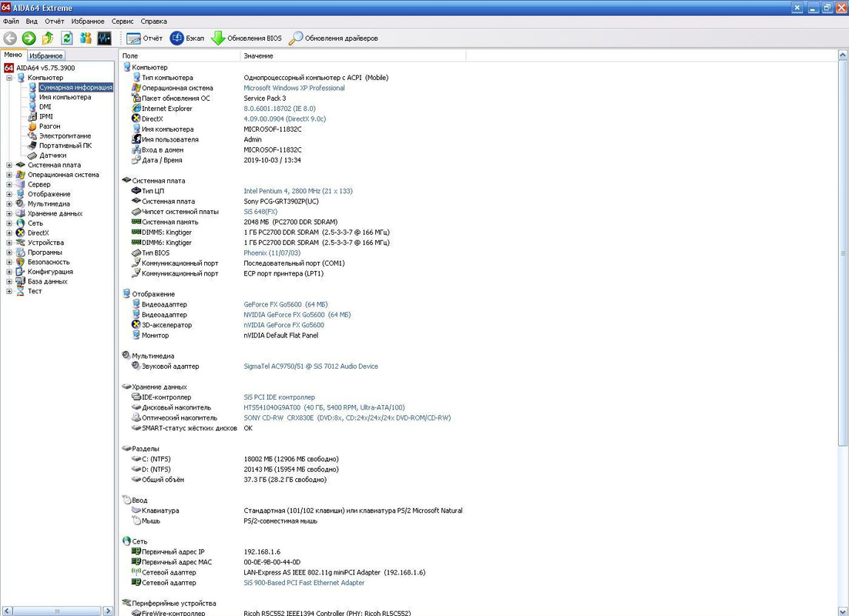Open the system monitor graph icon
The image size is (849, 616).
click(104, 38)
